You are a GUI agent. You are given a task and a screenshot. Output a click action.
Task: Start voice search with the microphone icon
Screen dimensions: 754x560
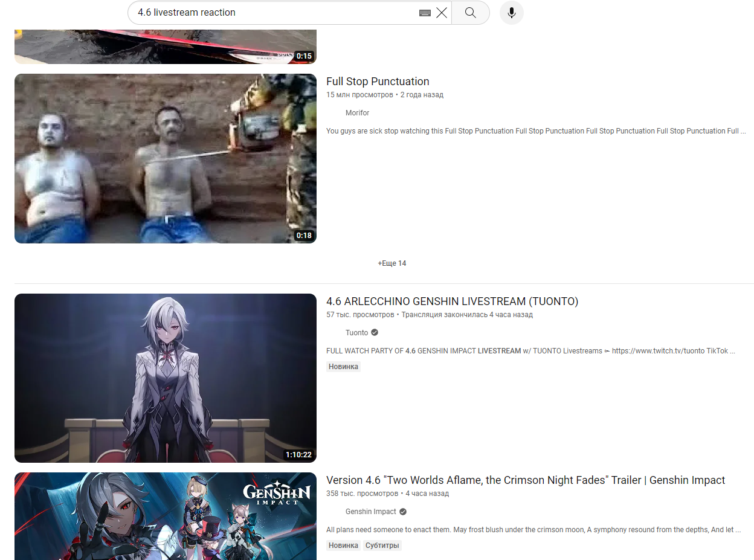click(512, 13)
